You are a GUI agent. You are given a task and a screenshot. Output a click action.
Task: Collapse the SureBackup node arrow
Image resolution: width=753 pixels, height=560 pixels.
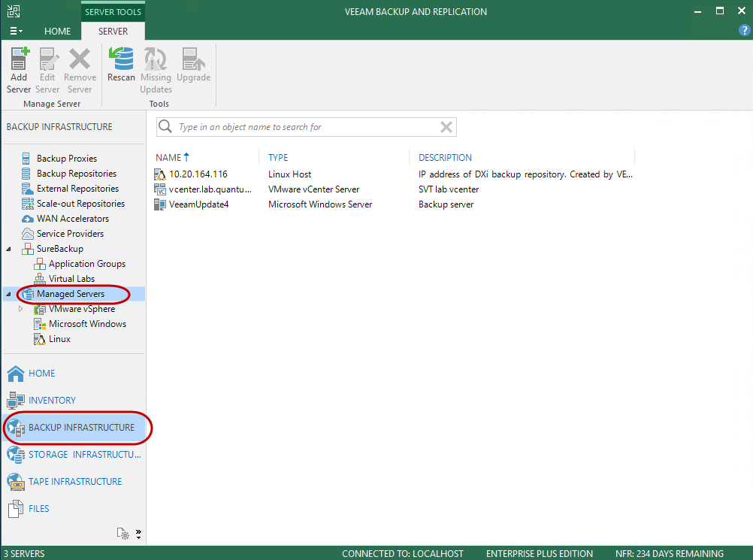coord(9,249)
